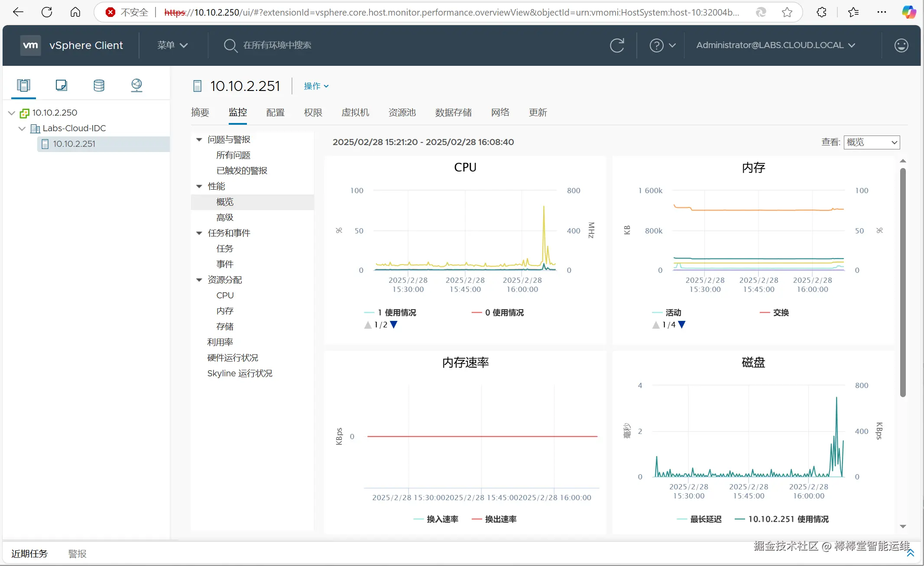Screen dimensions: 924x566
Task: Open the 查看 概览 view dropdown
Action: tap(871, 142)
